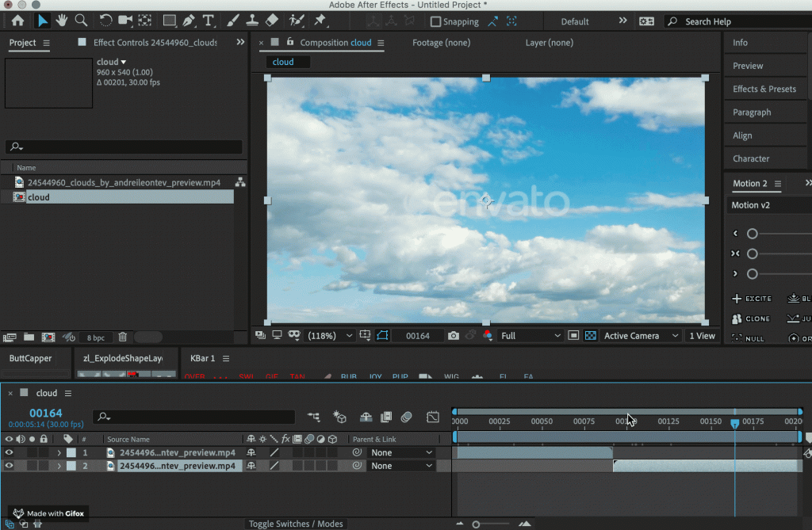Enable the Snapping checkbox
This screenshot has width=812, height=530.
[x=435, y=21]
